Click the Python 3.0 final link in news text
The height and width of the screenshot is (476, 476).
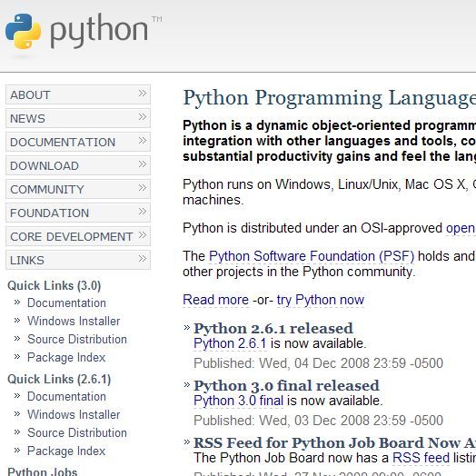point(238,401)
